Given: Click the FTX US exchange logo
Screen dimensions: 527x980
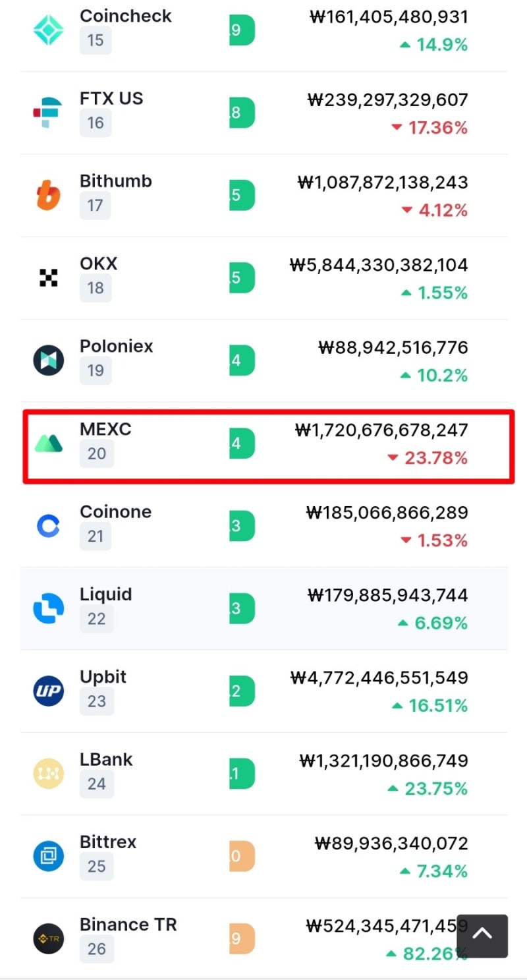Looking at the screenshot, I should (48, 113).
